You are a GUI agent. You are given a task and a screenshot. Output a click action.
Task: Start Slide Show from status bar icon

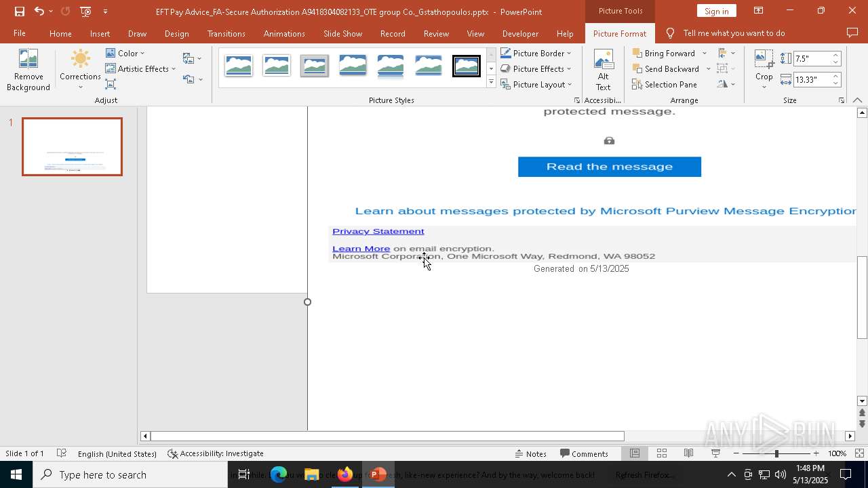[x=715, y=453]
